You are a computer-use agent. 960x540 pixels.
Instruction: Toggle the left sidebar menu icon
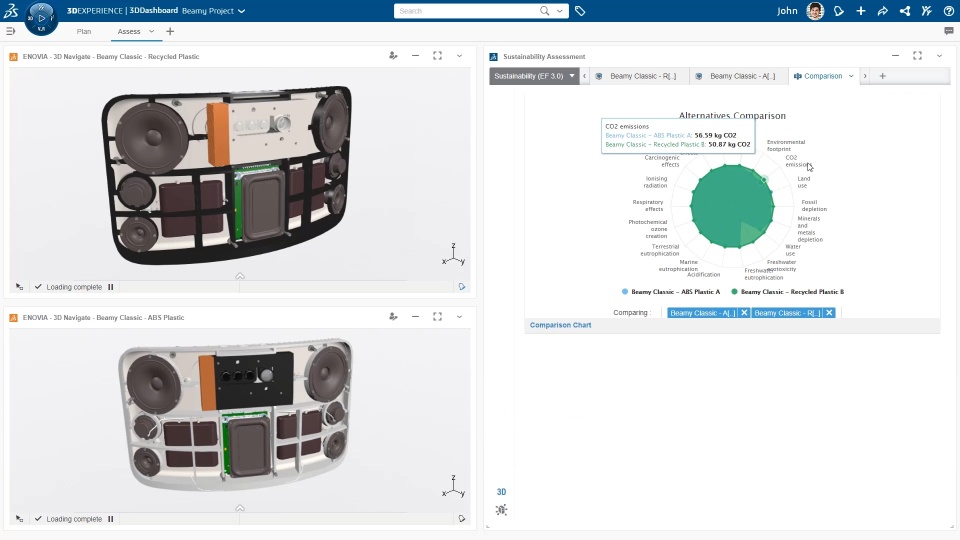(x=10, y=31)
